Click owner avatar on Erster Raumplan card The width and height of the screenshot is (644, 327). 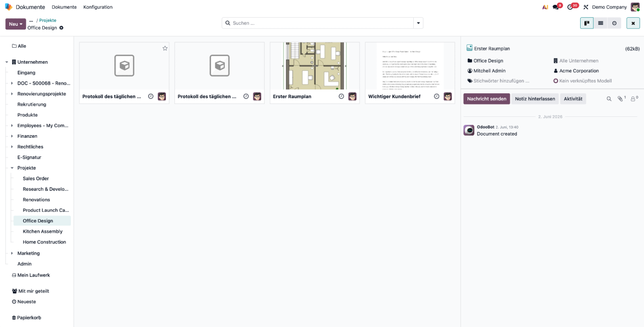click(353, 96)
